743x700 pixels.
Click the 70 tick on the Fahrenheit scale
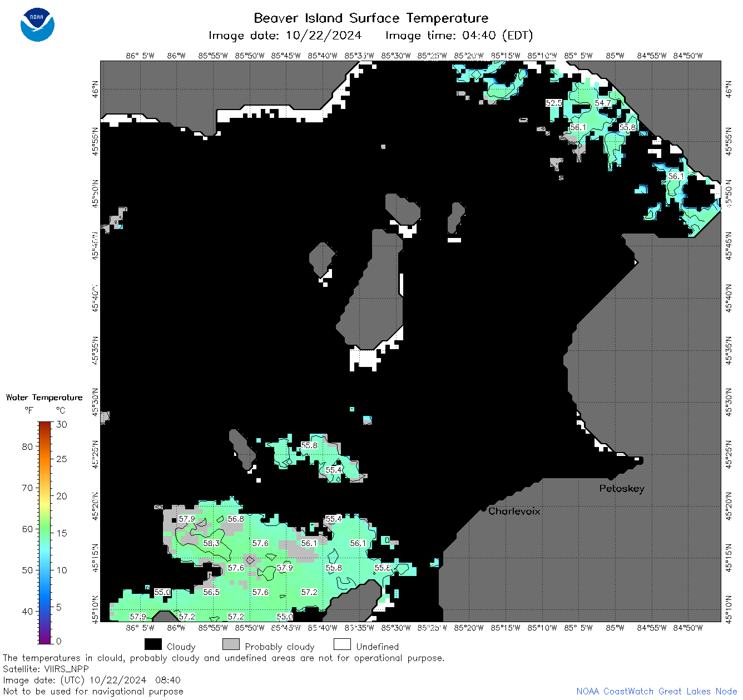(27, 488)
